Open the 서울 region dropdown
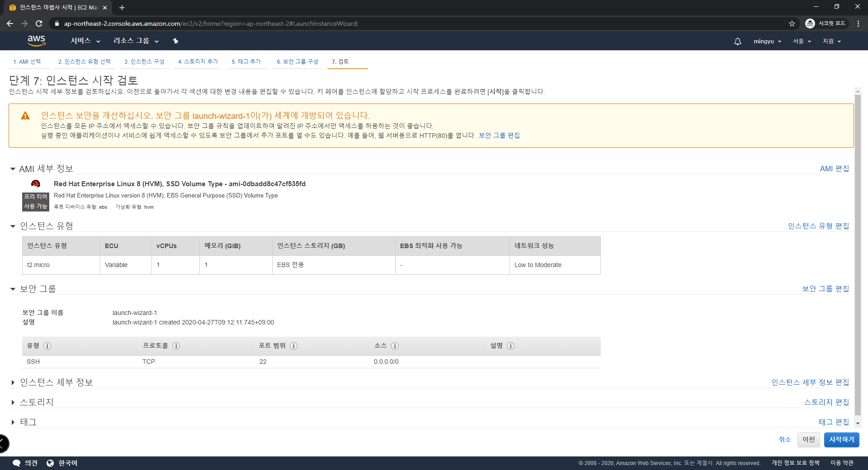The width and height of the screenshot is (868, 470). (x=802, y=41)
